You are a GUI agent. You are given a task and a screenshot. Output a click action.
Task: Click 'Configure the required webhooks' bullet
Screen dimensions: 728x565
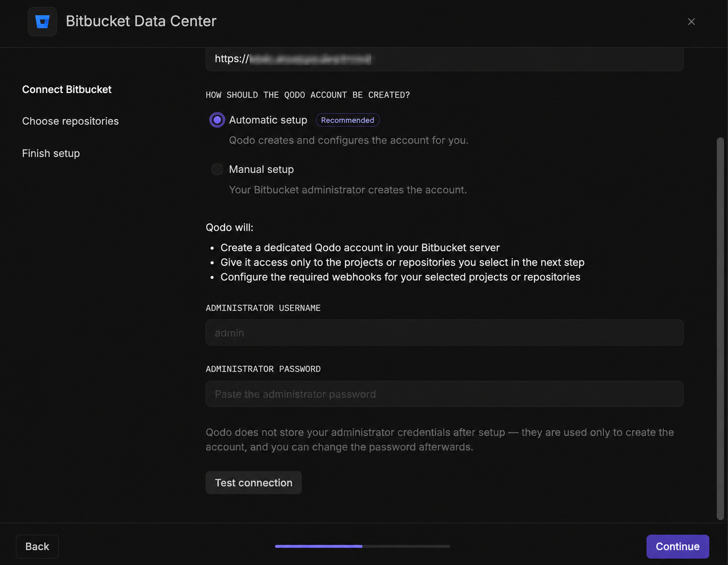400,277
